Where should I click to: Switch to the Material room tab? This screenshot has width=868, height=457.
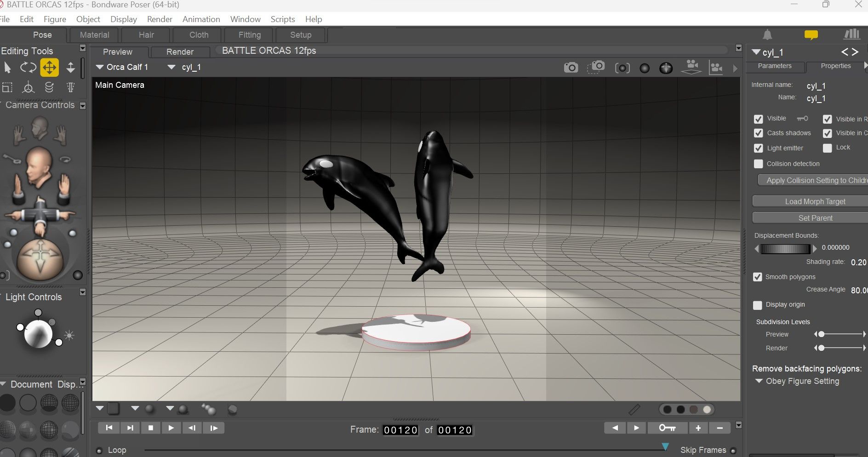[x=94, y=35]
